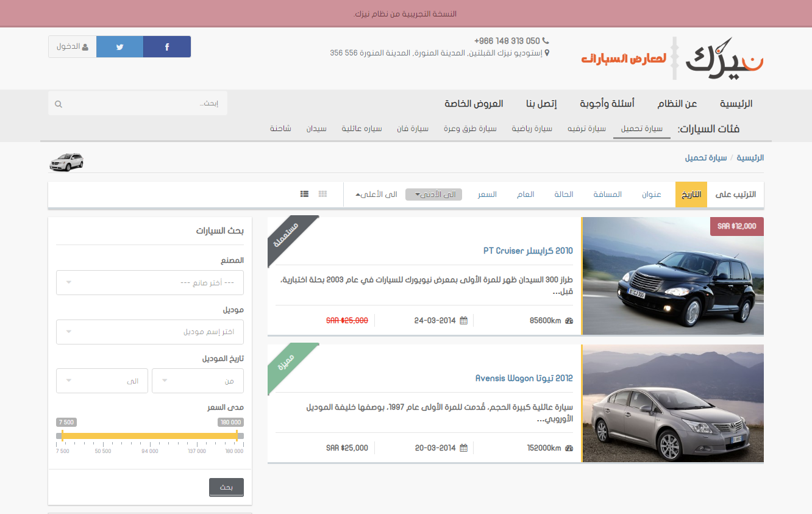Screen dimensions: 812x514
Task: Sort listings by السعر price
Action: [x=487, y=195]
